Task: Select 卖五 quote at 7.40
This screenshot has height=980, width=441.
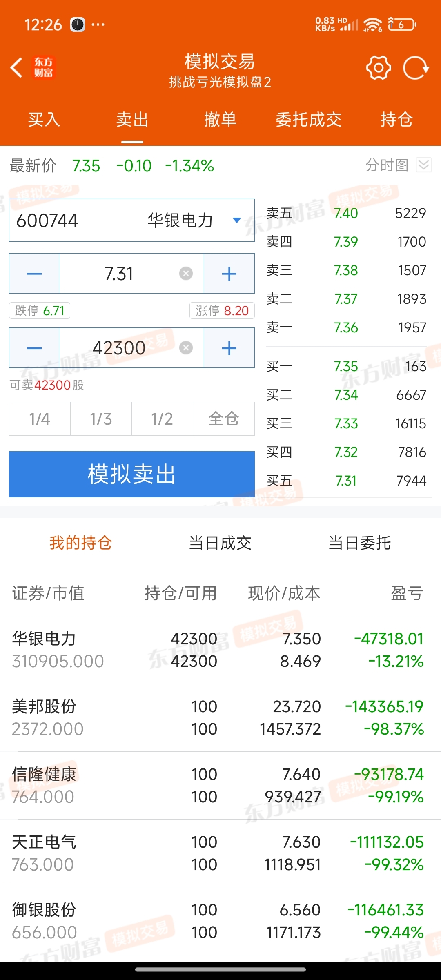Action: point(346,213)
